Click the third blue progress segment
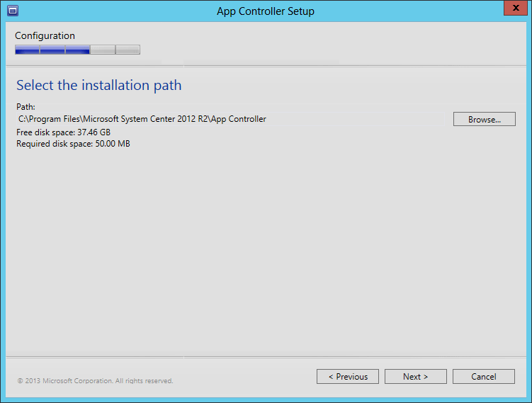Viewport: 532px width, 403px height. point(78,50)
